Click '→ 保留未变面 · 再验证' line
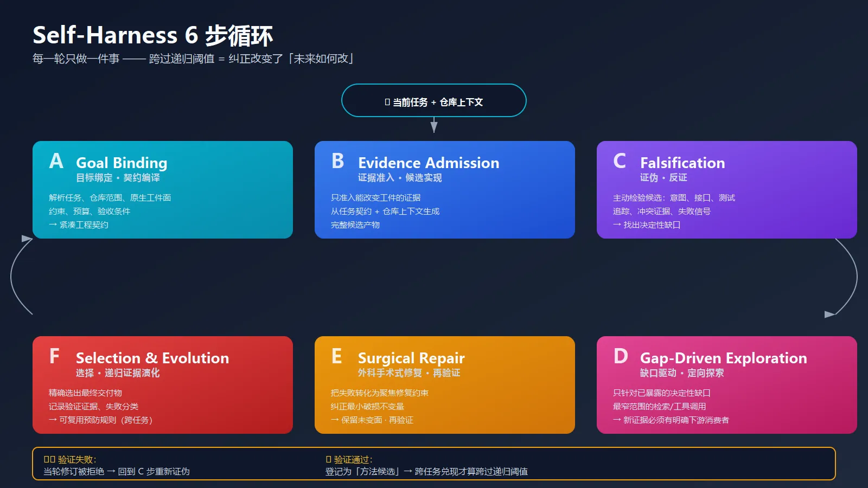The height and width of the screenshot is (488, 868). point(372,420)
